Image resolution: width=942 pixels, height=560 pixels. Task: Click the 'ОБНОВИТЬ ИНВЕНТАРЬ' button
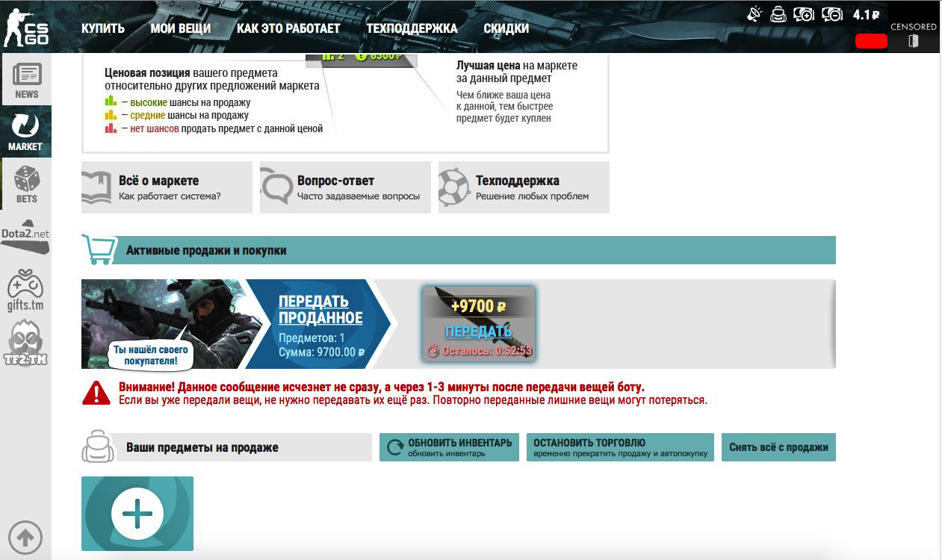coord(450,447)
